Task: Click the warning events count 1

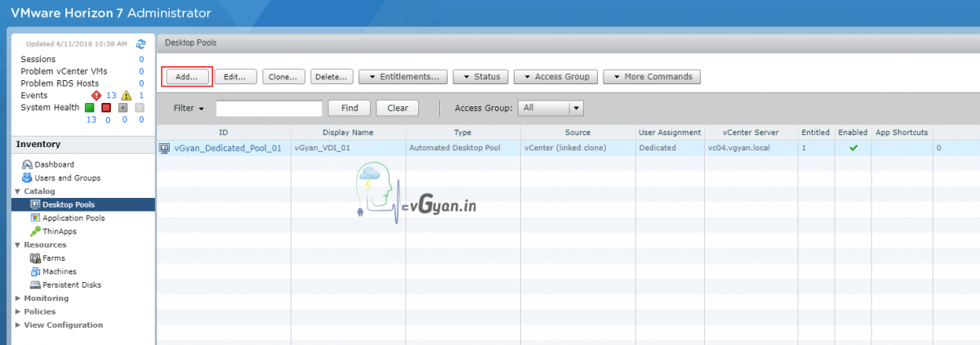Action: (141, 96)
